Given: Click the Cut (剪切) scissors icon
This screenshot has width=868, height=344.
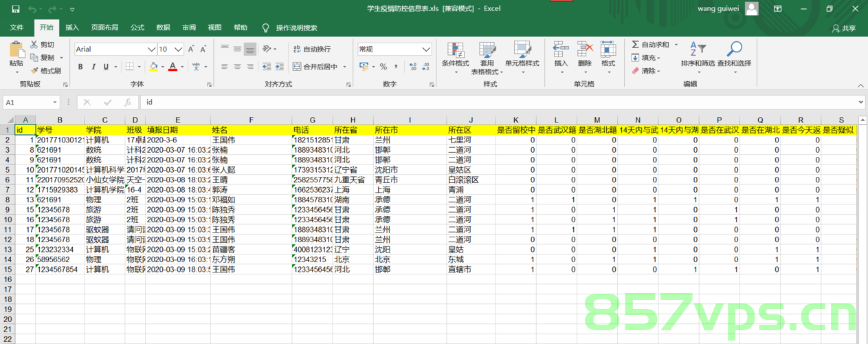Looking at the screenshot, I should (x=34, y=45).
